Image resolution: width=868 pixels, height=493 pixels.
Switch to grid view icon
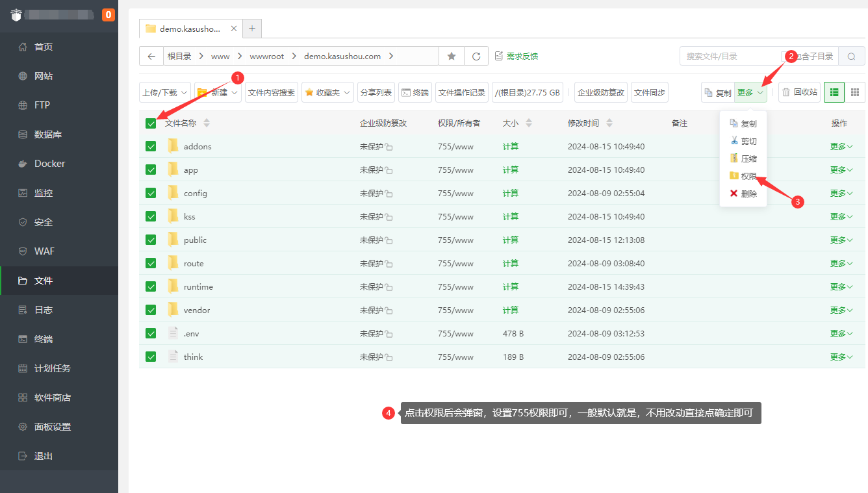coord(855,92)
